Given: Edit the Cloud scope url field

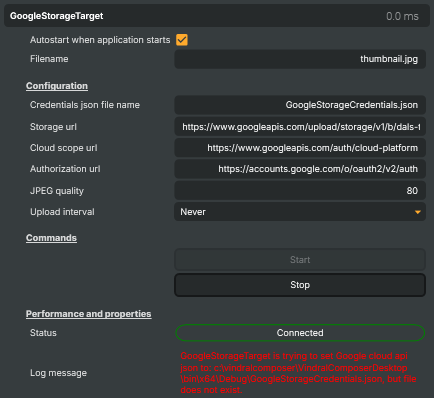Looking at the screenshot, I should [x=300, y=148].
